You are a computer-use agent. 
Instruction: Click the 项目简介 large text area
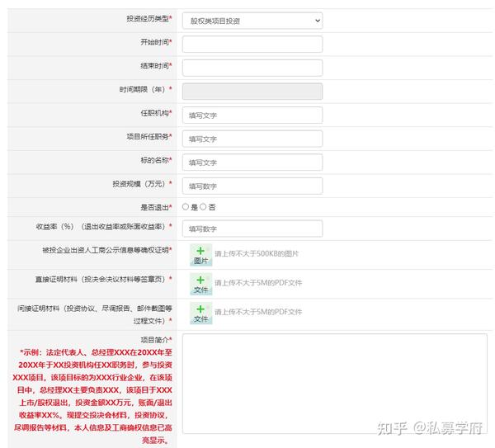pyautogui.click(x=335, y=384)
